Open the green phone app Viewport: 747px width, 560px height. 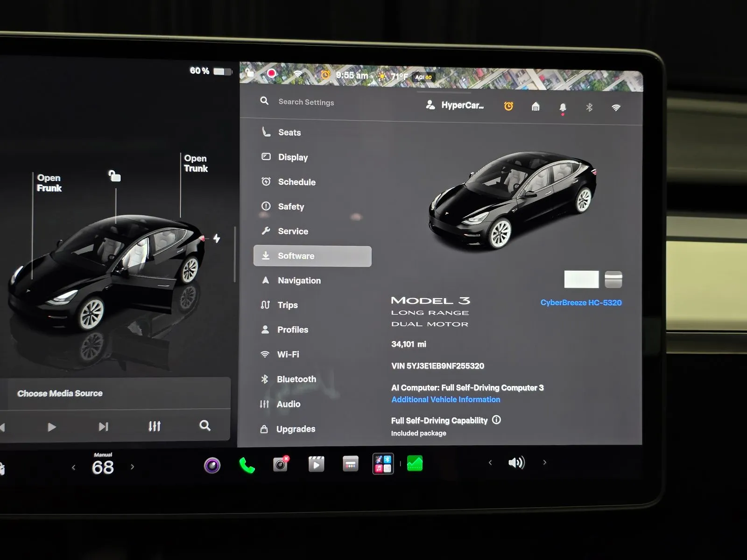tap(247, 465)
